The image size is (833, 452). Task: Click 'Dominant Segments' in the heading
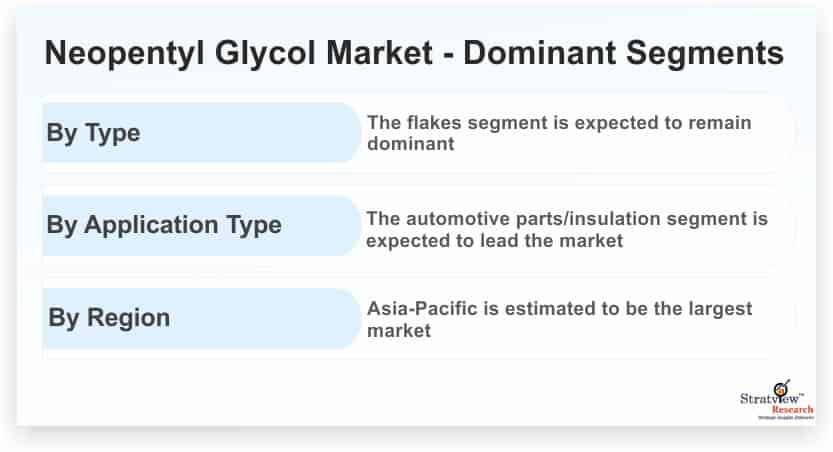(624, 53)
